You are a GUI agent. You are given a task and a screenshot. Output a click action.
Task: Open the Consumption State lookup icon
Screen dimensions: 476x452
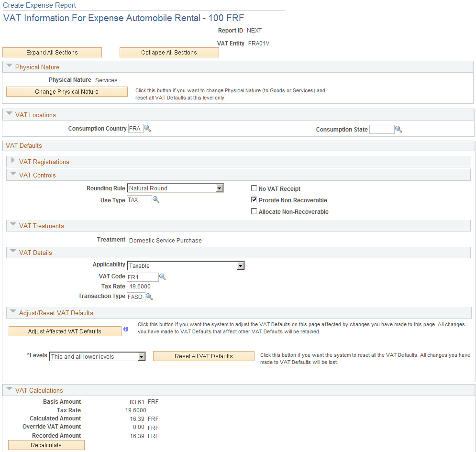click(x=399, y=129)
